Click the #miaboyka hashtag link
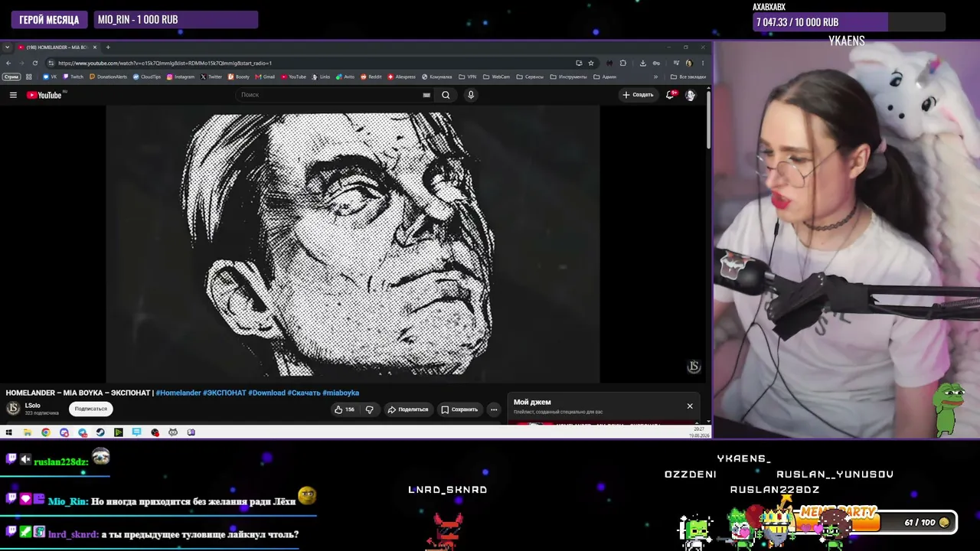The width and height of the screenshot is (980, 551). click(341, 393)
